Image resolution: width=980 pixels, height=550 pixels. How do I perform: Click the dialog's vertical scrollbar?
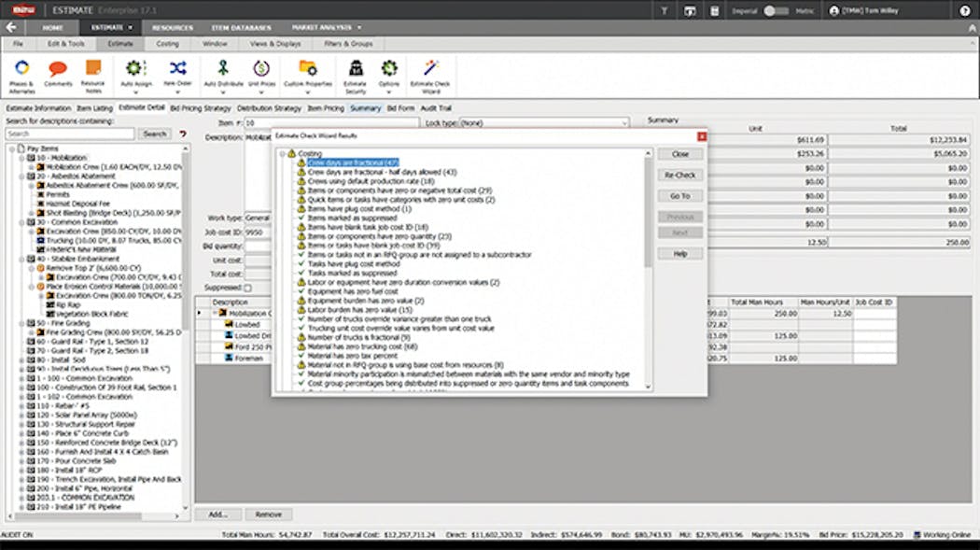[x=648, y=270]
